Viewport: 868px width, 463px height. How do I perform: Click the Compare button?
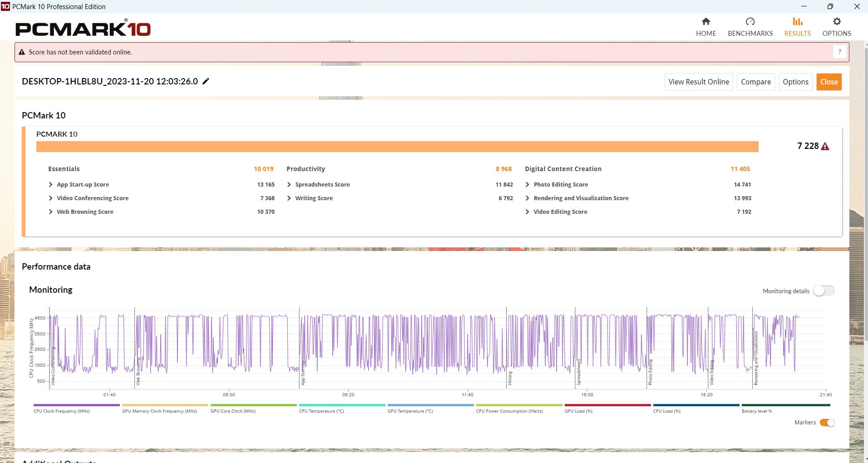pyautogui.click(x=755, y=82)
